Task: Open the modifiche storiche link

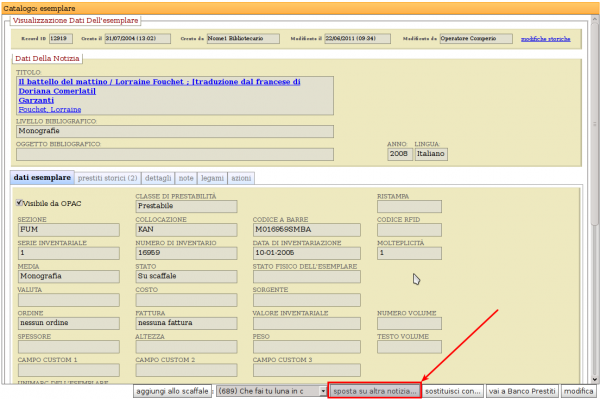Action: (545, 39)
